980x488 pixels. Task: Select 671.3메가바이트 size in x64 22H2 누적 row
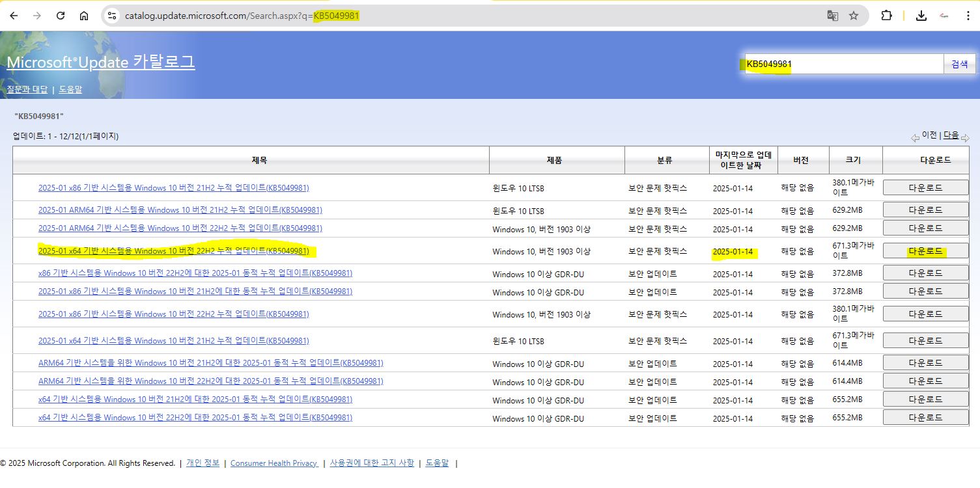pyautogui.click(x=854, y=251)
